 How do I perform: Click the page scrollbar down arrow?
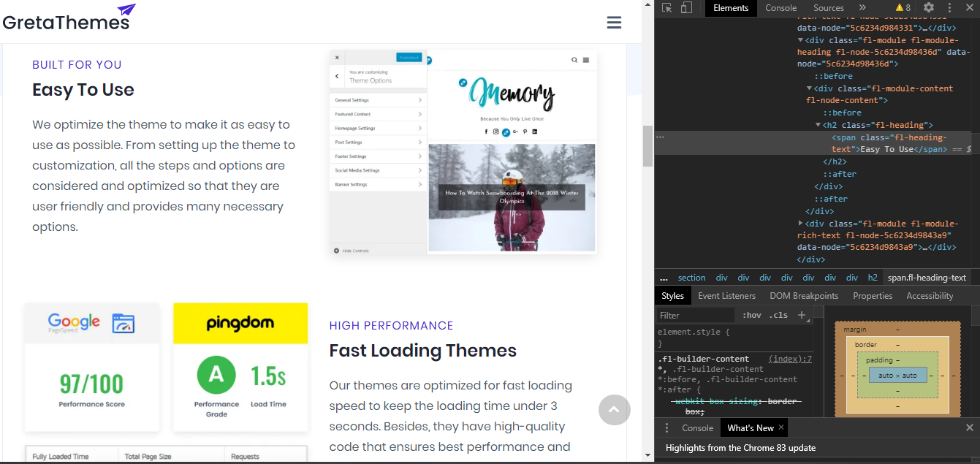tap(647, 455)
